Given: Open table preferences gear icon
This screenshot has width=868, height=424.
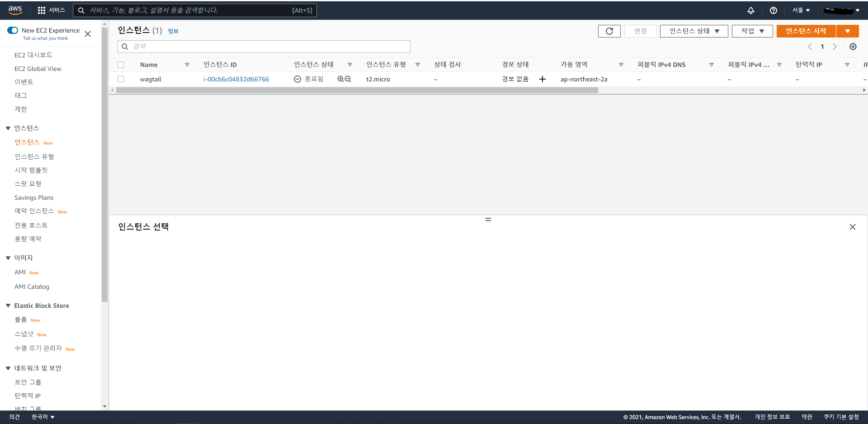Looking at the screenshot, I should pos(853,47).
